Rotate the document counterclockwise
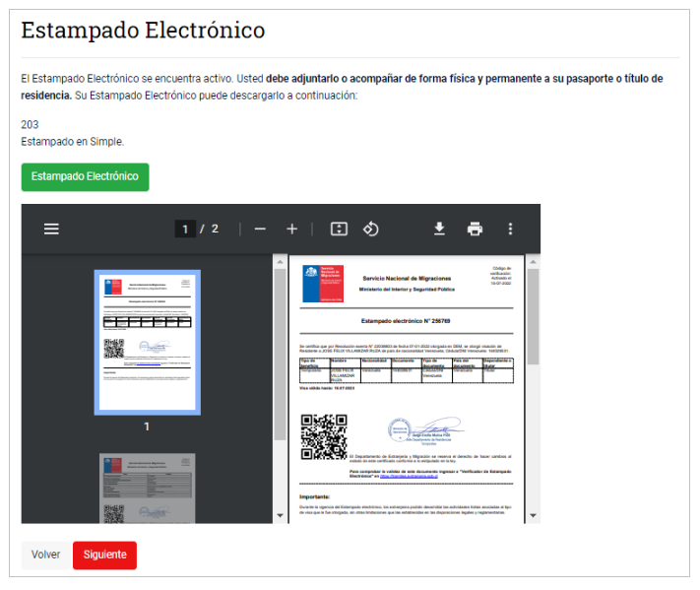 (x=370, y=229)
